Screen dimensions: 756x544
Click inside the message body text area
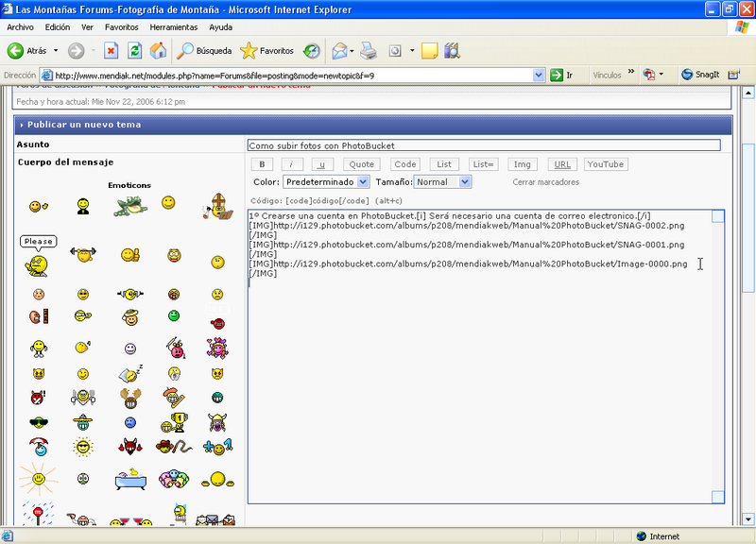(x=486, y=357)
